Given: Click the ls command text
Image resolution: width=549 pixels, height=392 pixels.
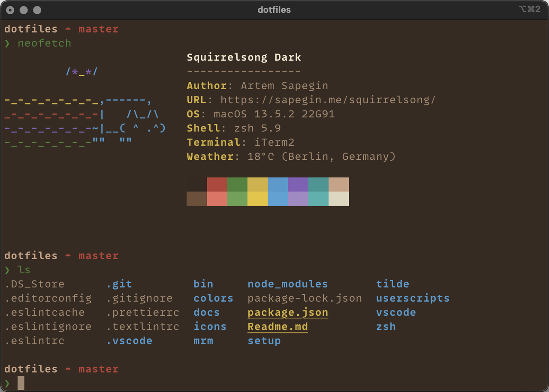Looking at the screenshot, I should click(24, 270).
